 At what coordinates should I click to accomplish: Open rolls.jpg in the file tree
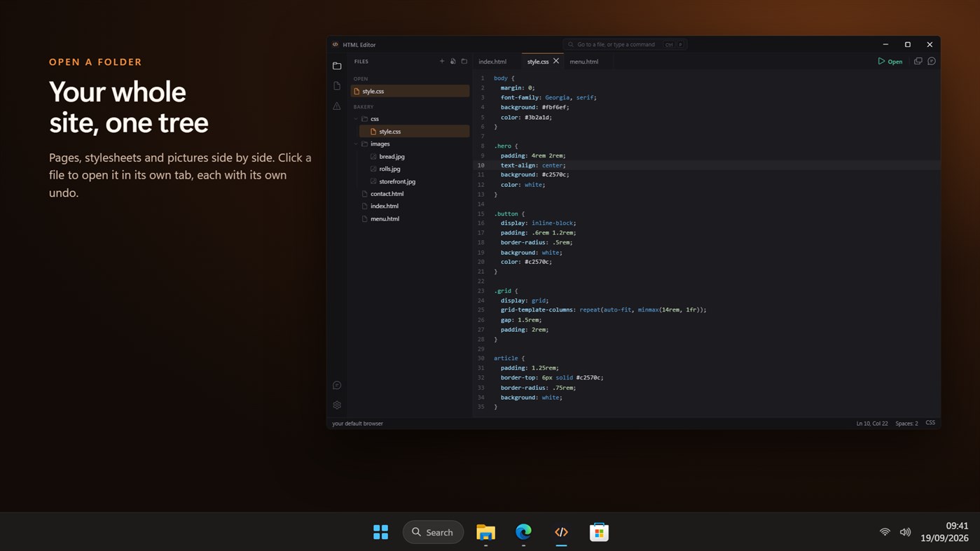(x=389, y=169)
